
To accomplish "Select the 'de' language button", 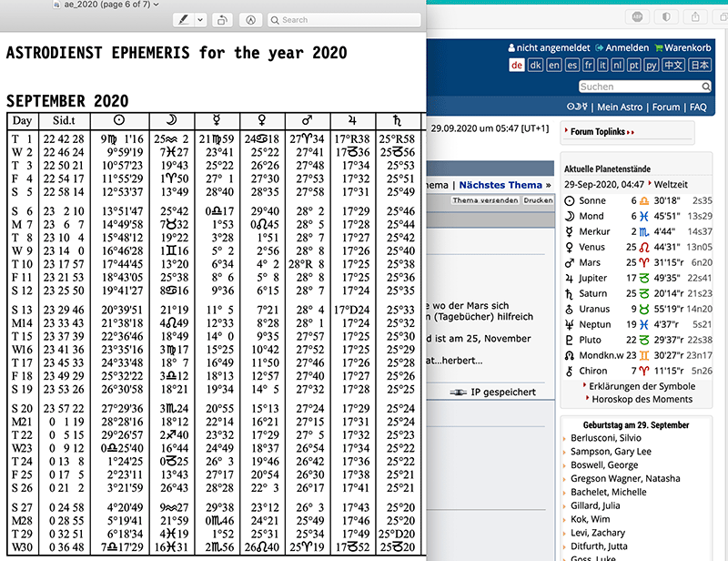I will (517, 65).
